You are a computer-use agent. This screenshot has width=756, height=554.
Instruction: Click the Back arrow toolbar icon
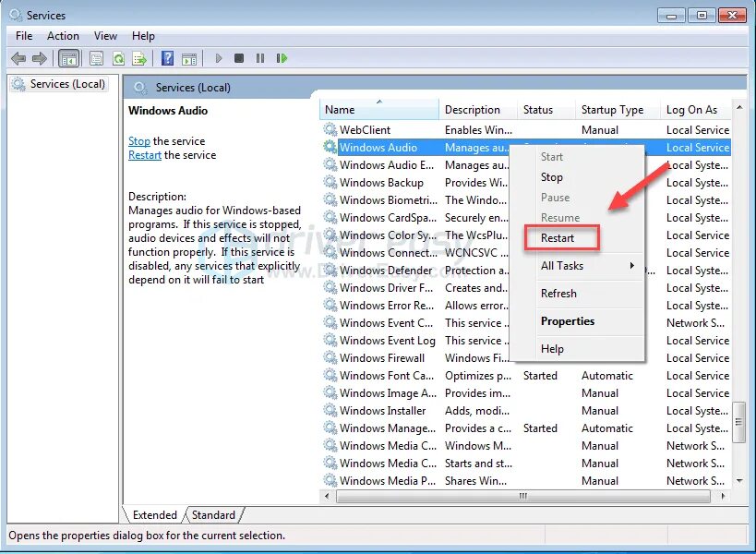18,59
